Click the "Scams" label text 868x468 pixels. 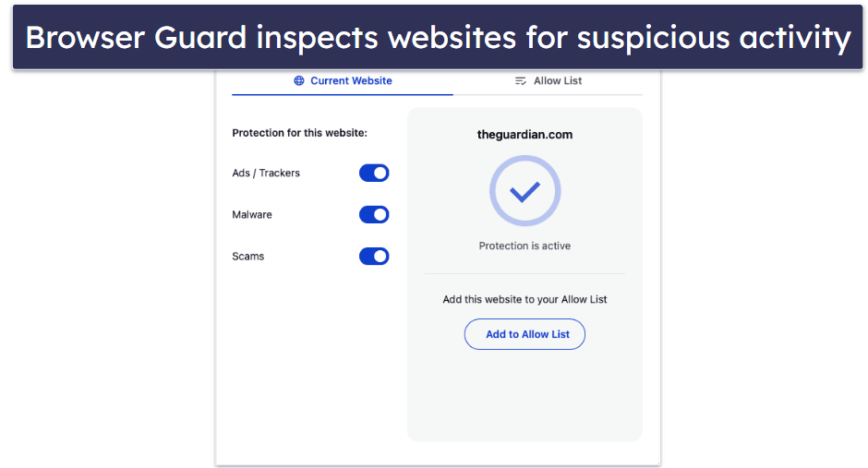click(x=248, y=257)
